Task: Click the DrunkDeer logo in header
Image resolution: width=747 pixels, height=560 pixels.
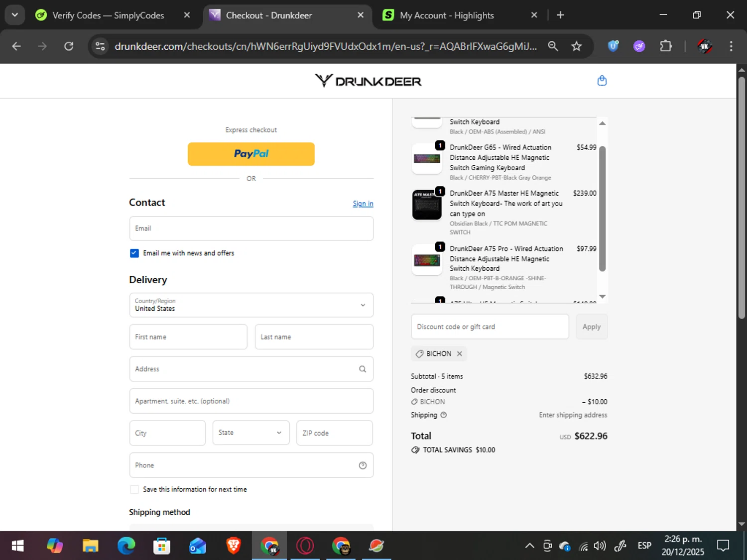Action: click(368, 81)
